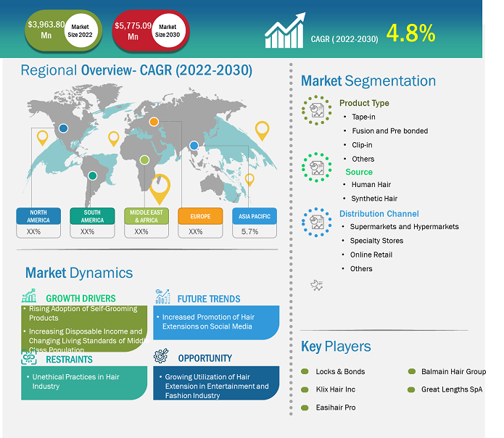Click the Source segmentation icon
Image resolution: width=504 pixels, height=438 pixels.
click(x=317, y=165)
